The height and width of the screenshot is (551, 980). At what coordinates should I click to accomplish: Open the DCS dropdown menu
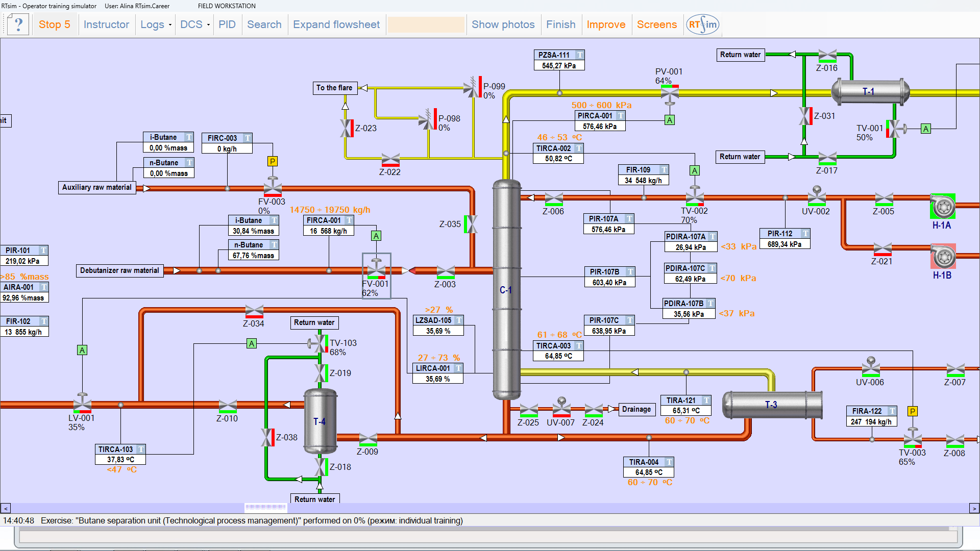(x=194, y=24)
